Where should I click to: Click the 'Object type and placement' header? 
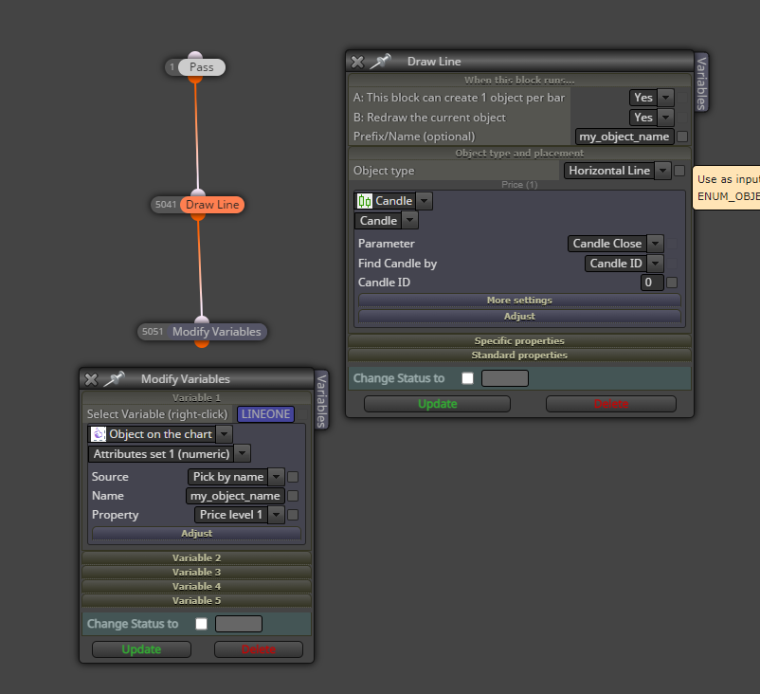click(519, 153)
